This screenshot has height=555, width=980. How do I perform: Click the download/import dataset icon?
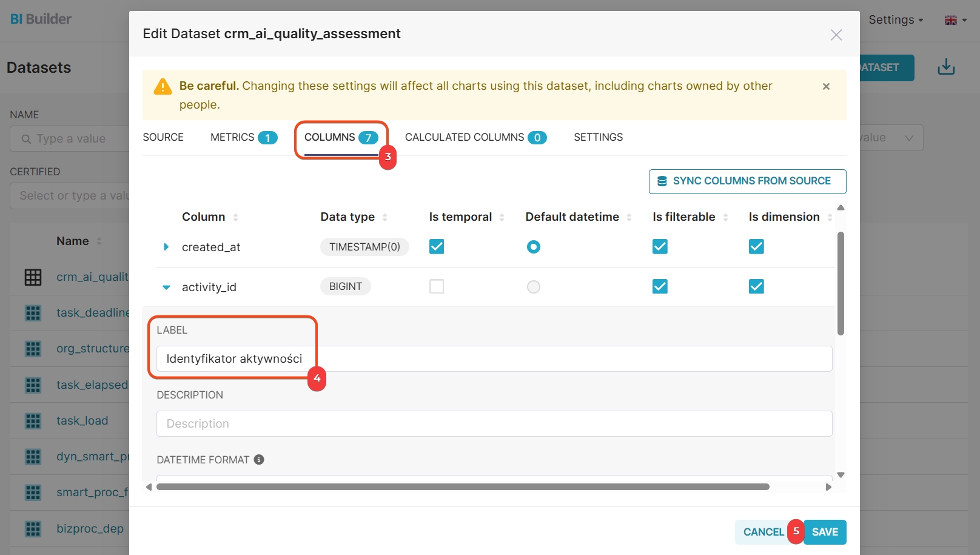click(946, 67)
